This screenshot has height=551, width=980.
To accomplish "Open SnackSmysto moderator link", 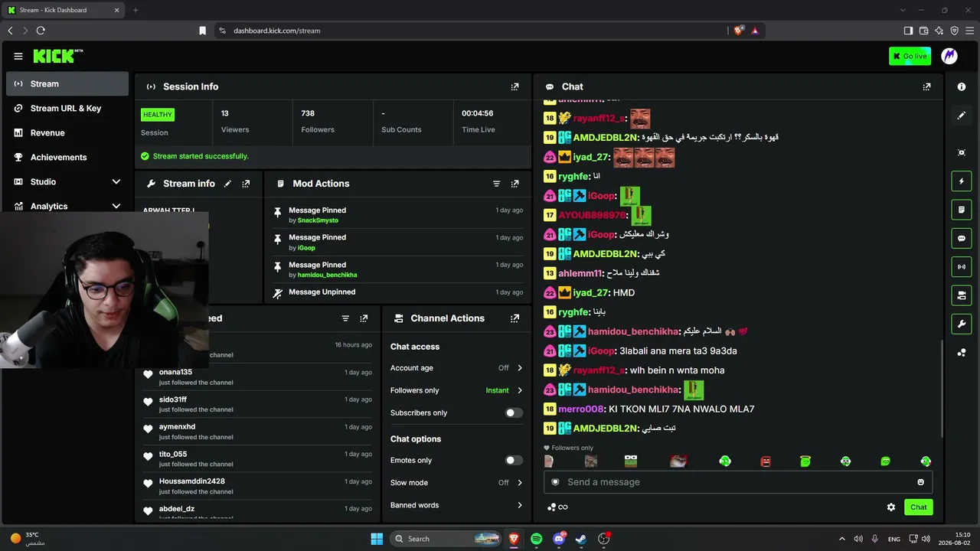I will point(318,220).
